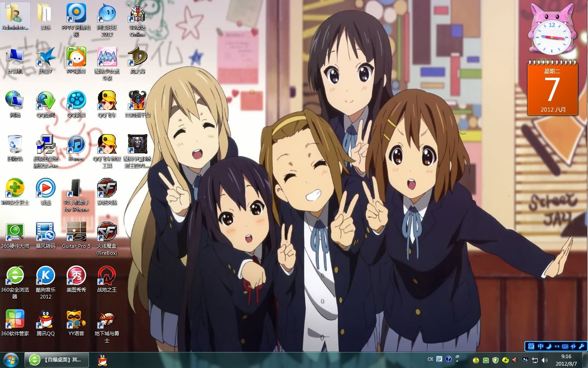Screen dimensions: 588x368
Task: Click the 龙之谷 game shortcut
Action: tap(138, 60)
